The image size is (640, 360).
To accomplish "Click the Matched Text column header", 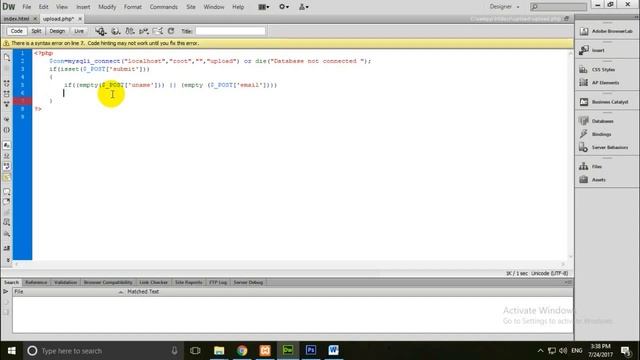I will (143, 292).
